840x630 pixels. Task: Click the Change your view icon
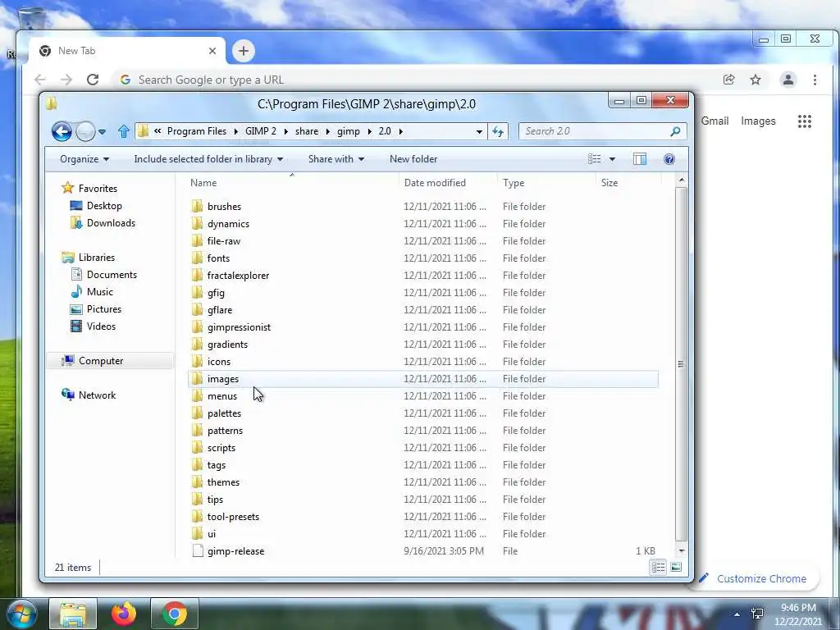[x=595, y=159]
